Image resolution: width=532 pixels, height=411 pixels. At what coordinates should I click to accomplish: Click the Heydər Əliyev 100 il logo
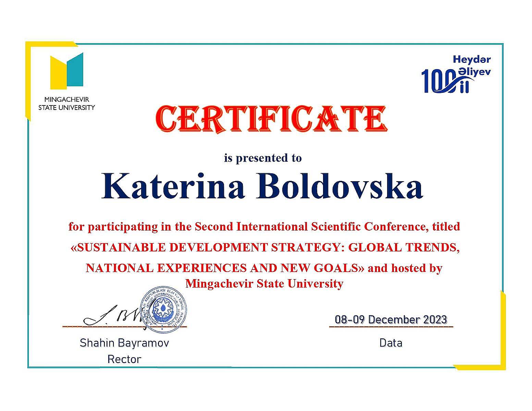tap(456, 75)
